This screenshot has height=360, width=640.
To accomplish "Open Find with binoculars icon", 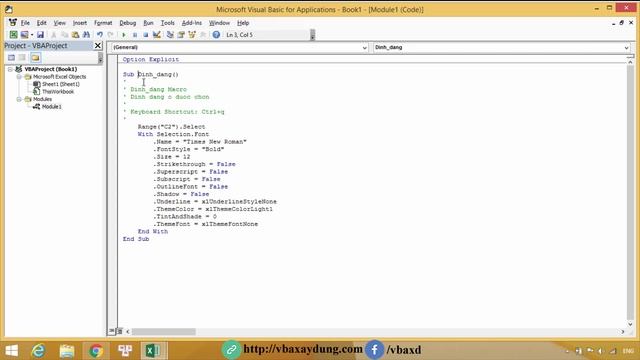I will click(86, 35).
